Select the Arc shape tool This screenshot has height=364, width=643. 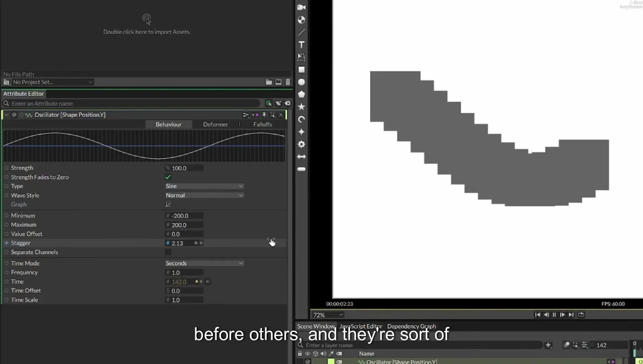click(301, 119)
